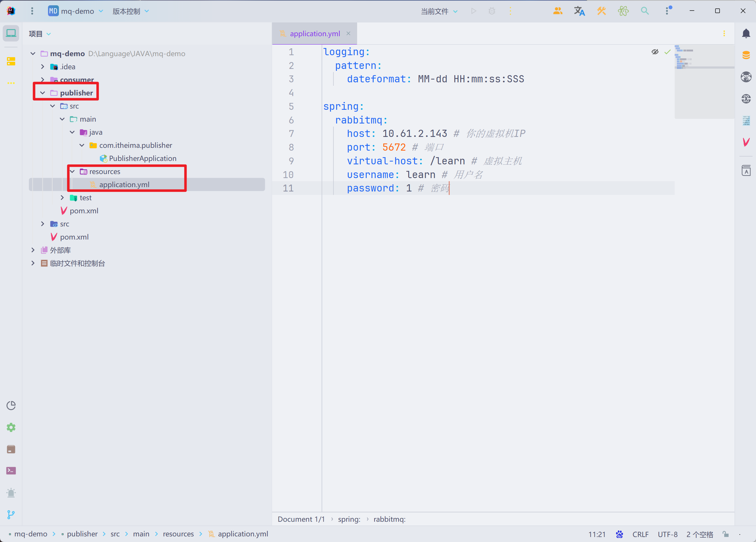Viewport: 756px width, 542px height.
Task: Open publisher module pom.xml
Action: [84, 211]
